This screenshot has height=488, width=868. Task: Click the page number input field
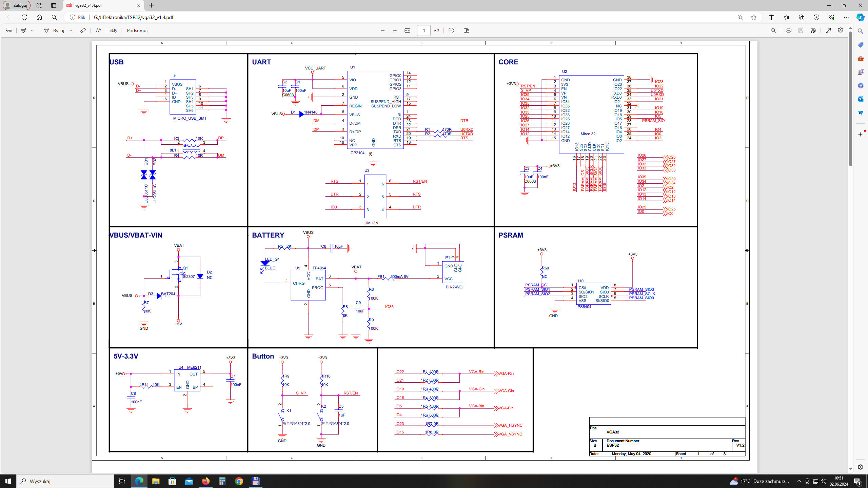423,30
